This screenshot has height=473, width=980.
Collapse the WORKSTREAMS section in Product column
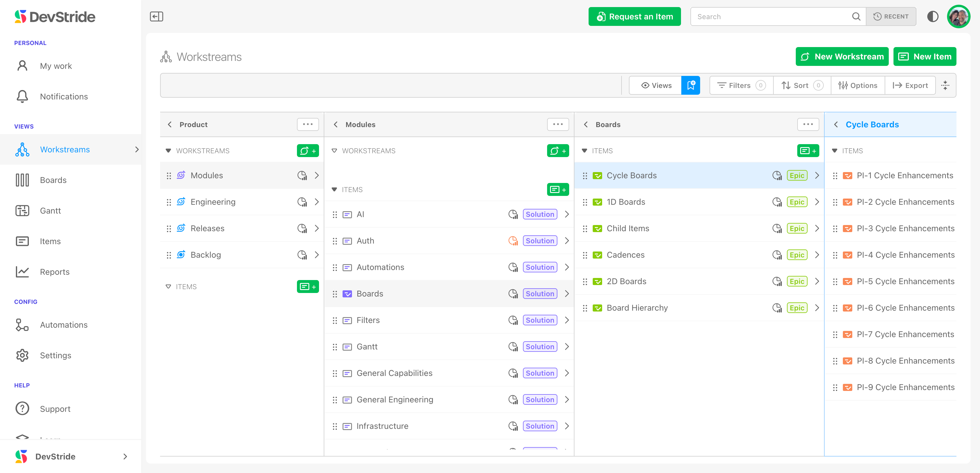pyautogui.click(x=168, y=151)
